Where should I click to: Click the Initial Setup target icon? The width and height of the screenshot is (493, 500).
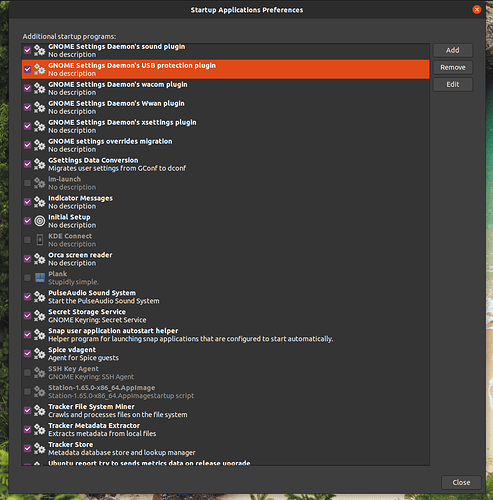click(39, 221)
